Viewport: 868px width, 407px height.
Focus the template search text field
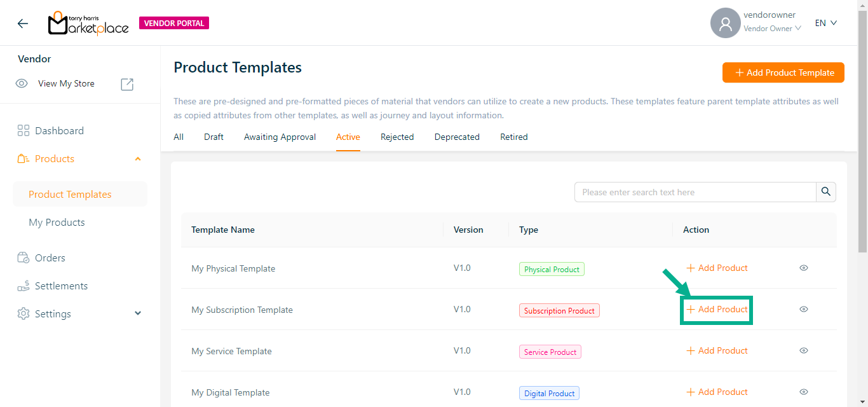(695, 192)
